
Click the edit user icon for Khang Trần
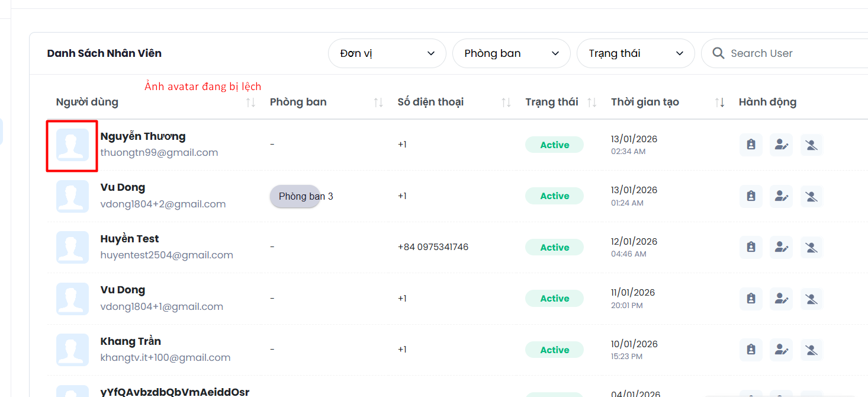tap(781, 350)
